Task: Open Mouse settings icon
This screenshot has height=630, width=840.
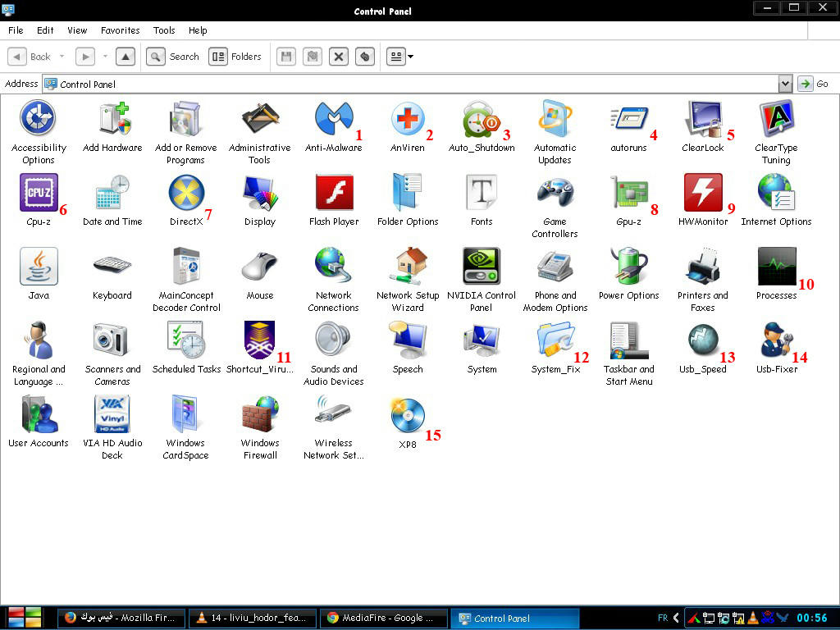Action: 260,266
